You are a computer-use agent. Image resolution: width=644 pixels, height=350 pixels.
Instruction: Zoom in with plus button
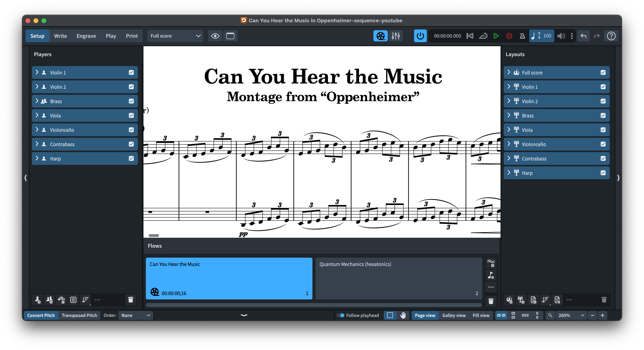pos(603,315)
